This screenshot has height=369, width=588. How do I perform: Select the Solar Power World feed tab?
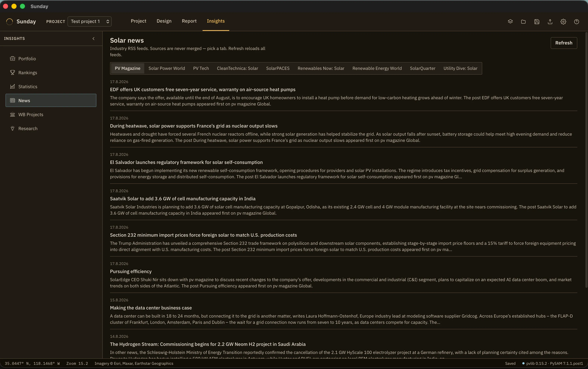click(x=167, y=68)
